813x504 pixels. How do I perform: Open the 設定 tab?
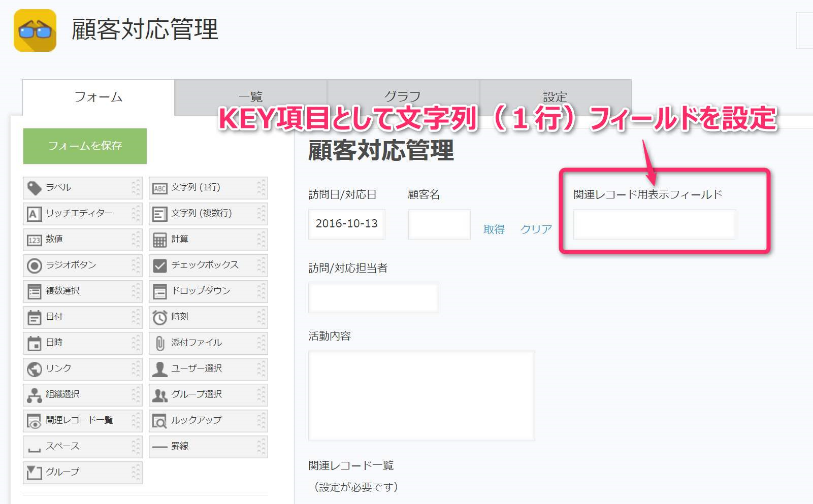[555, 97]
